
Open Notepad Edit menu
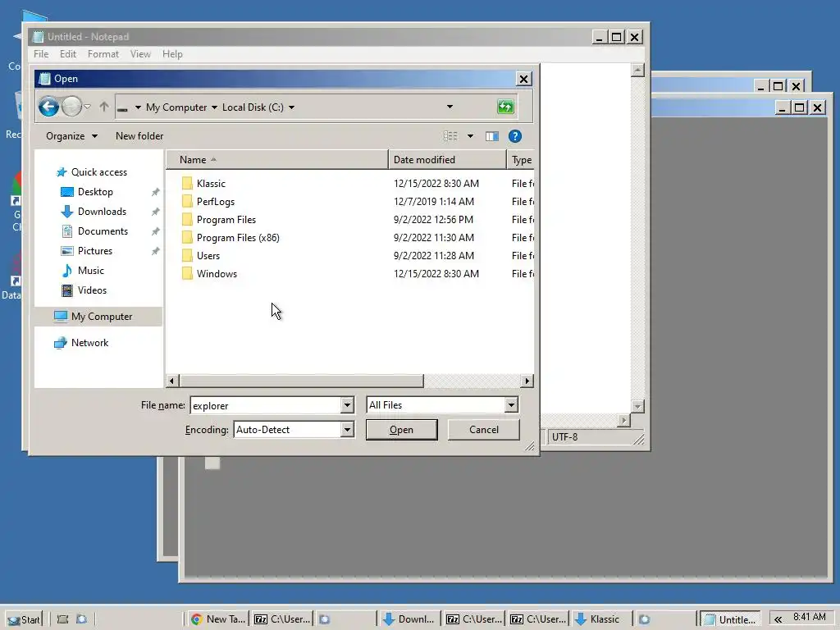point(68,54)
